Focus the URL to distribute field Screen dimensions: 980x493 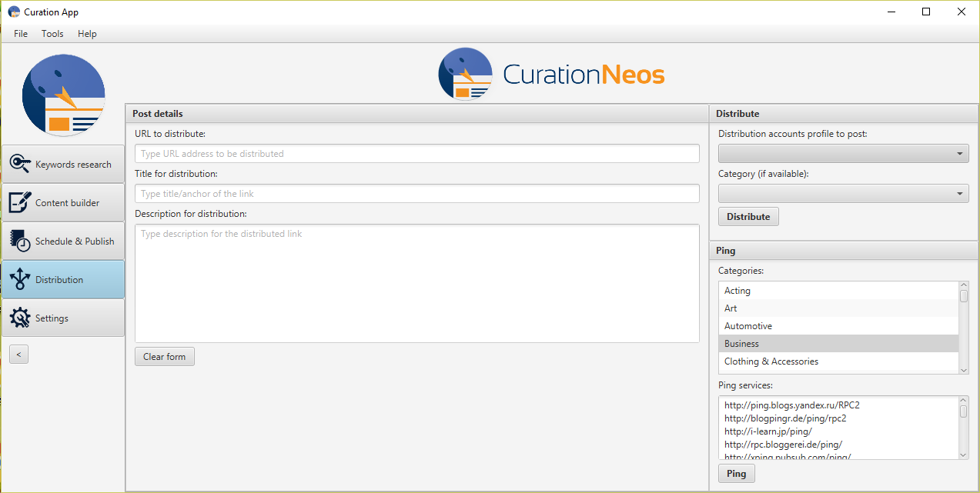(x=417, y=153)
